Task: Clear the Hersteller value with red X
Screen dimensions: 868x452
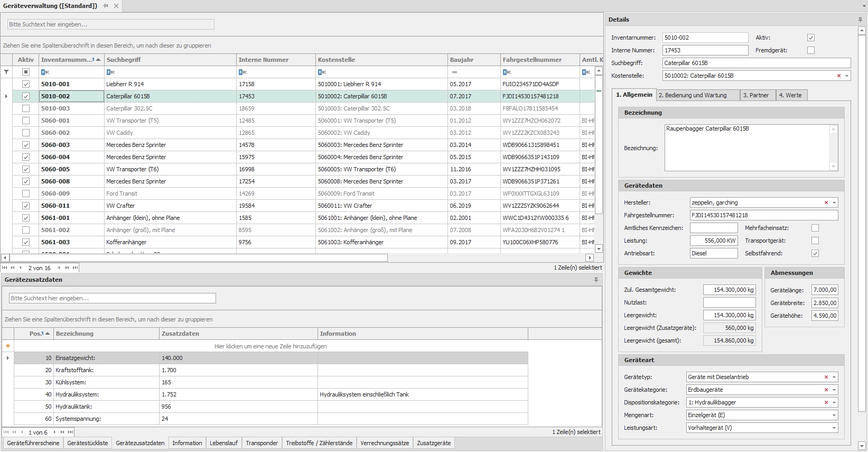Action: (826, 202)
